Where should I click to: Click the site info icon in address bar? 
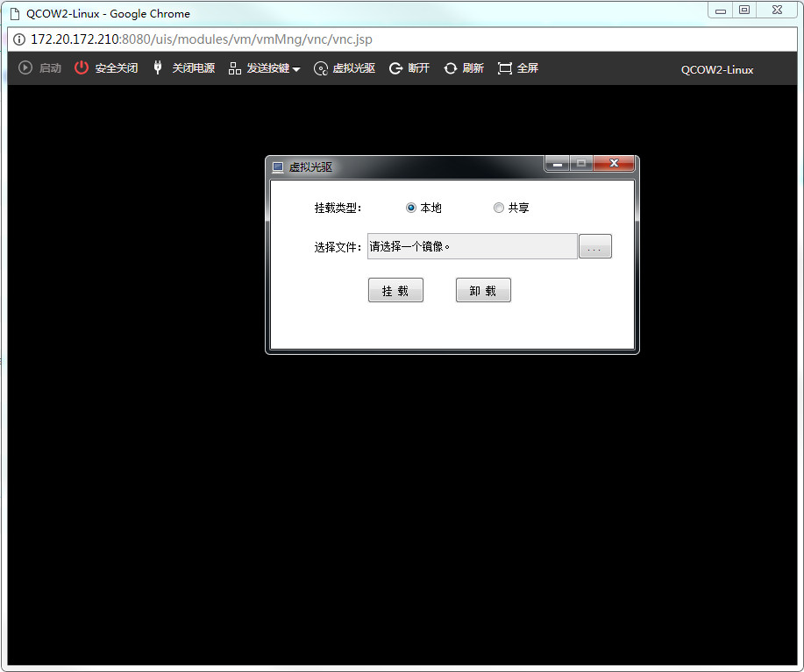19,39
